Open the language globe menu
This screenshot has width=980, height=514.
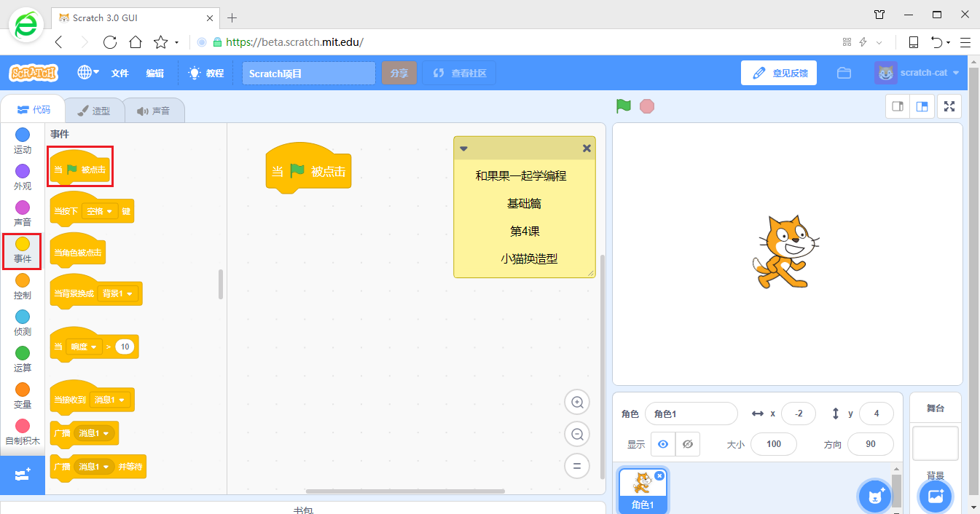click(x=89, y=73)
